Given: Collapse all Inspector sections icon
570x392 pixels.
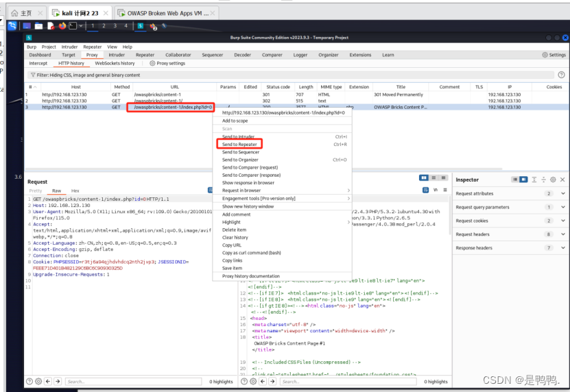Looking at the screenshot, I should [x=543, y=180].
